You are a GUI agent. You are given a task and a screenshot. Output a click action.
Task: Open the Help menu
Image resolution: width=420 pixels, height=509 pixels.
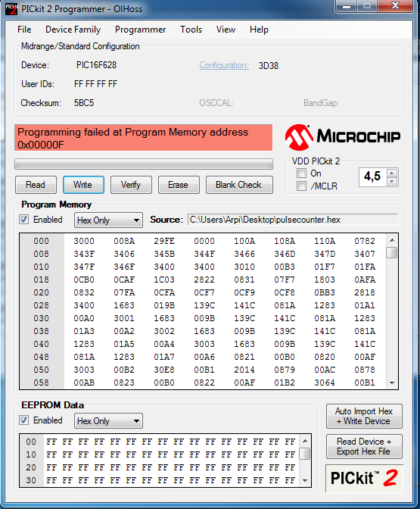click(259, 30)
